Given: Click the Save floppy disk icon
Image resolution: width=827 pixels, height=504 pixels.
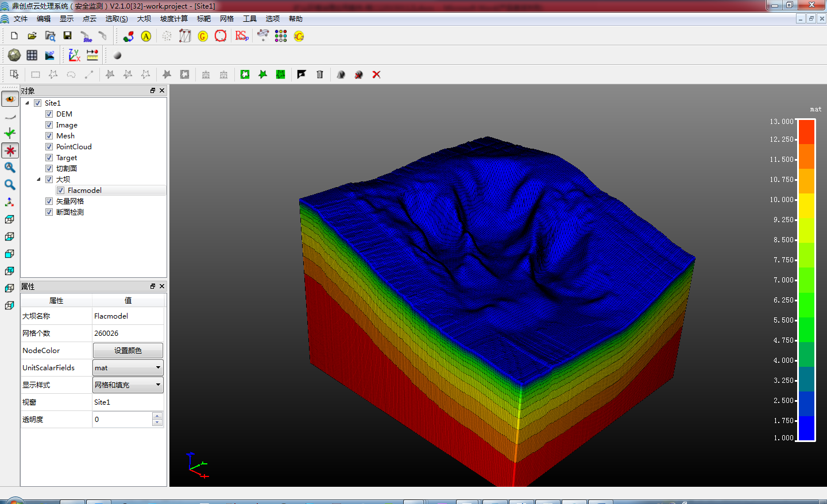Looking at the screenshot, I should pos(67,36).
